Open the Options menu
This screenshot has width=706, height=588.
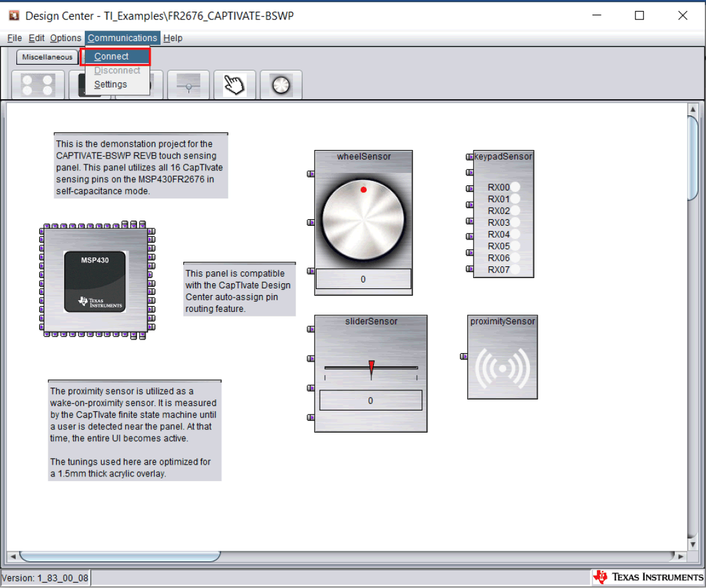[65, 38]
